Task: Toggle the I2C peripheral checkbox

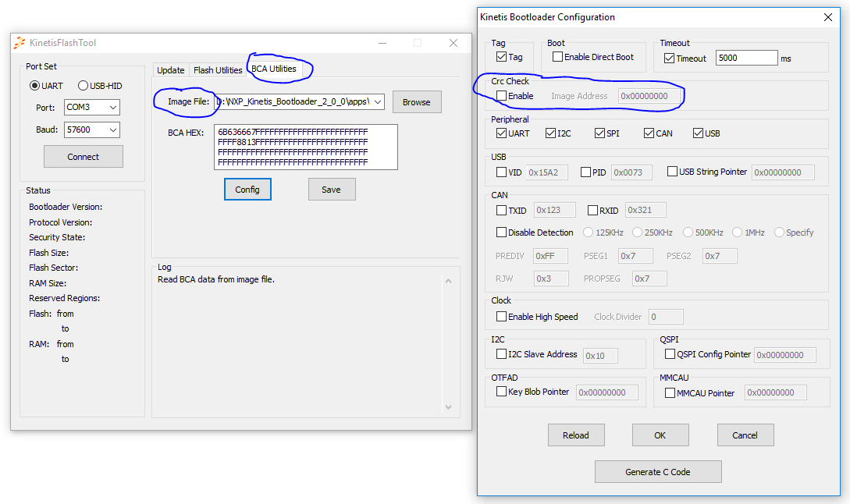Action: [x=551, y=133]
